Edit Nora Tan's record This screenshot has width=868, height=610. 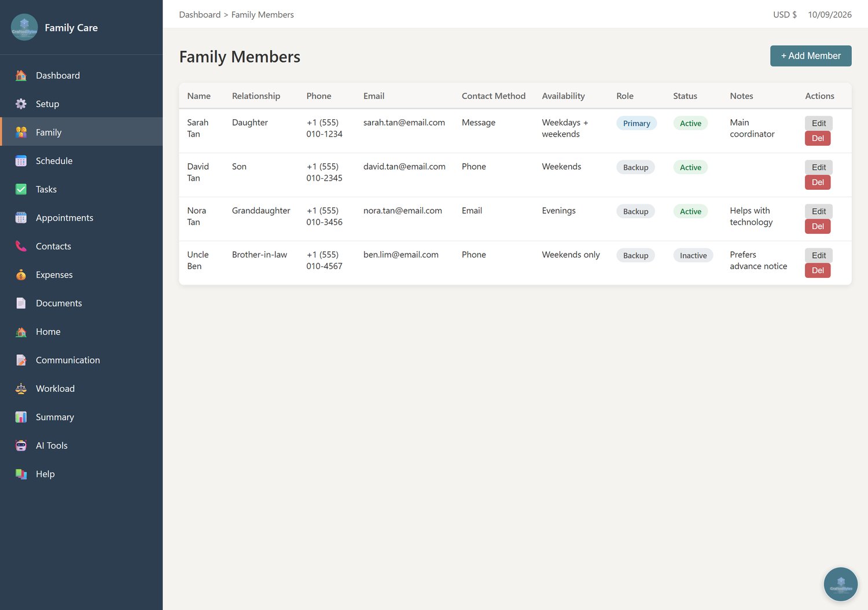tap(819, 211)
